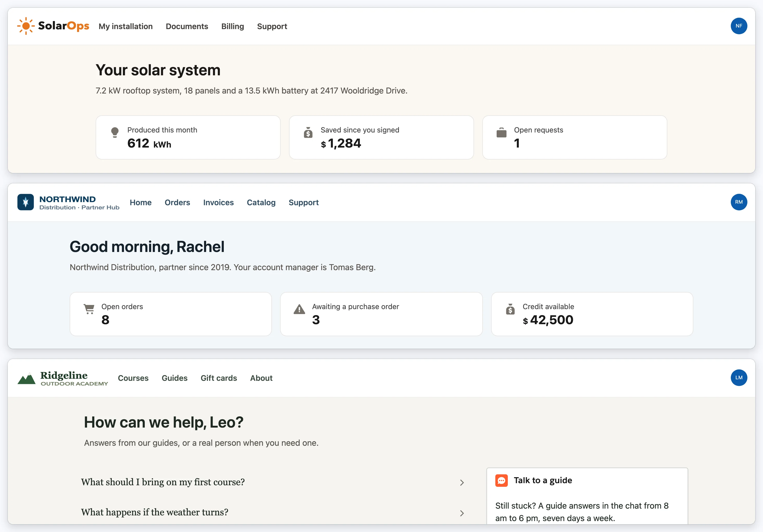Open Courses in Ridgeline nav
The height and width of the screenshot is (532, 763).
(133, 378)
